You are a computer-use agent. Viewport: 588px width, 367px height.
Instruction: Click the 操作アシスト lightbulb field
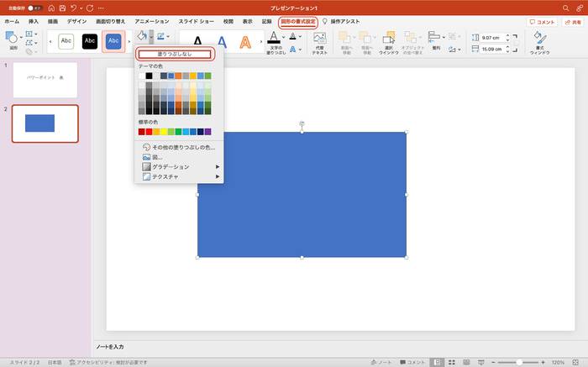point(341,22)
